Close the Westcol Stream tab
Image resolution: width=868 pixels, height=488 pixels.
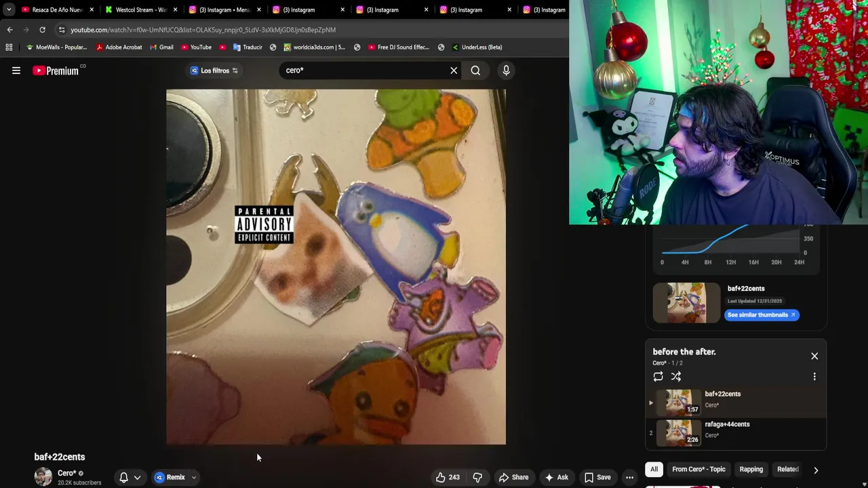176,9
